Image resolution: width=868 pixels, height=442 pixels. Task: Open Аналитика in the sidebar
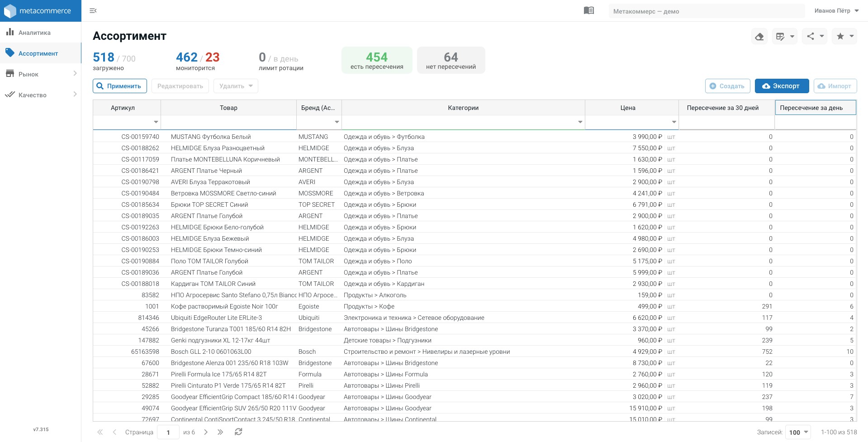point(40,33)
